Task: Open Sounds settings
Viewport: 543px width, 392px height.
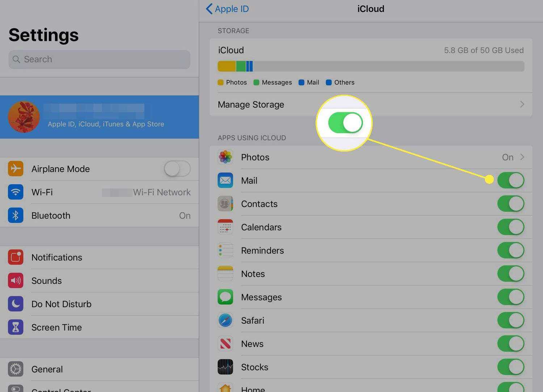Action: [100, 281]
